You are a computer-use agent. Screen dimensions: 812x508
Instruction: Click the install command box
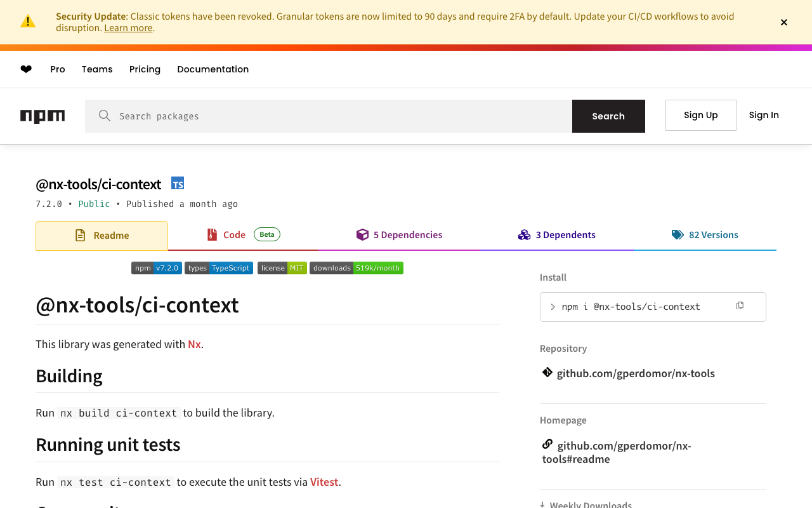pyautogui.click(x=653, y=307)
